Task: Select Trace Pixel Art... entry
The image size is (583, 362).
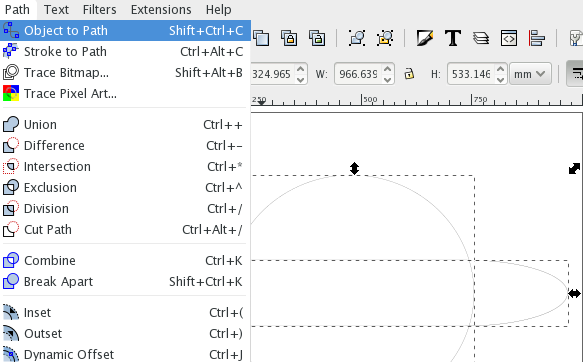Action: coord(125,94)
